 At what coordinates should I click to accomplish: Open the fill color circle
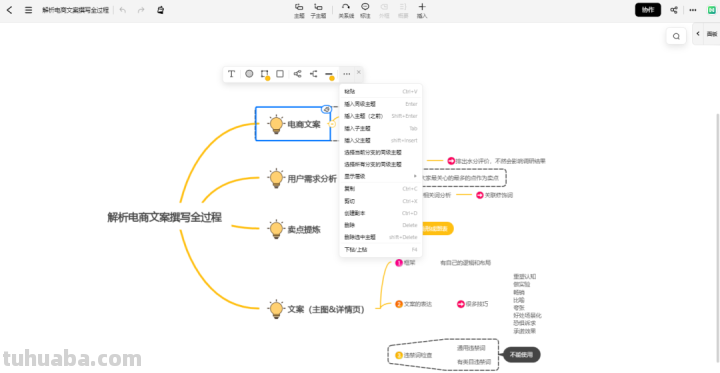(x=249, y=74)
